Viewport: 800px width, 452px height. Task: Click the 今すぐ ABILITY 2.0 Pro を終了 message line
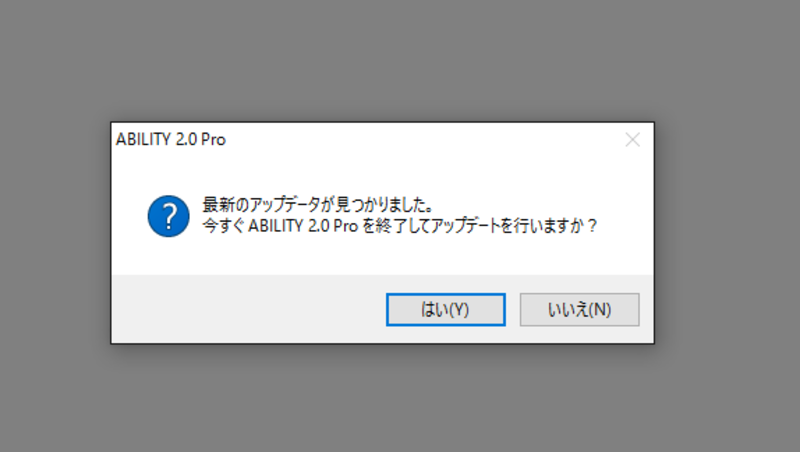coord(399,226)
